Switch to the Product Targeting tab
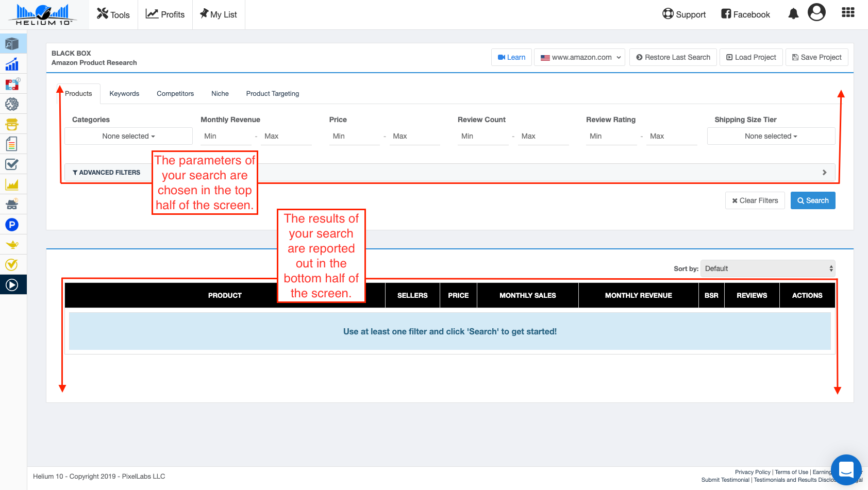The width and height of the screenshot is (868, 490). [272, 94]
